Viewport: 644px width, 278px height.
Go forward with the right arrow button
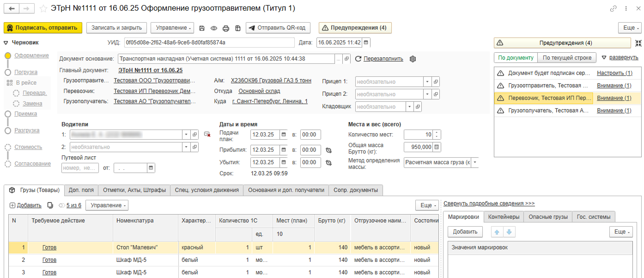pos(27,9)
